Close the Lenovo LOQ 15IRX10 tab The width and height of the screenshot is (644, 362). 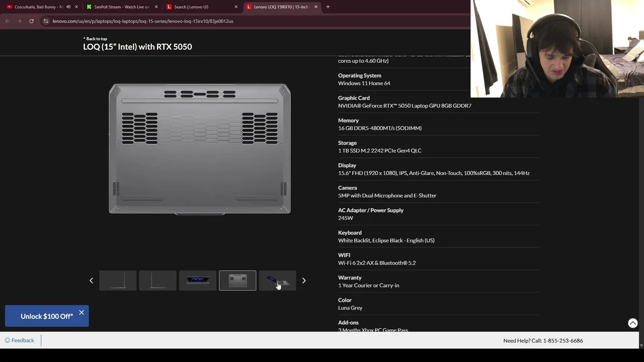(x=316, y=7)
